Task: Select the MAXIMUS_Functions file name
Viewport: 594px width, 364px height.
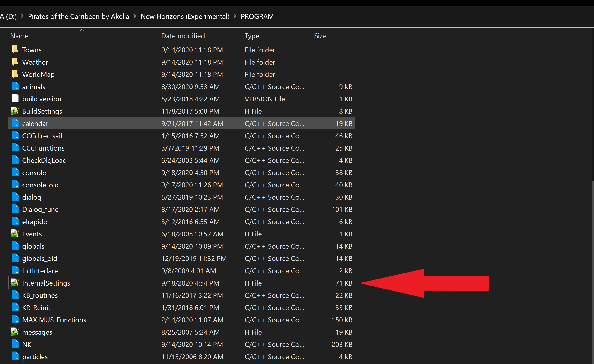Action: (x=54, y=320)
